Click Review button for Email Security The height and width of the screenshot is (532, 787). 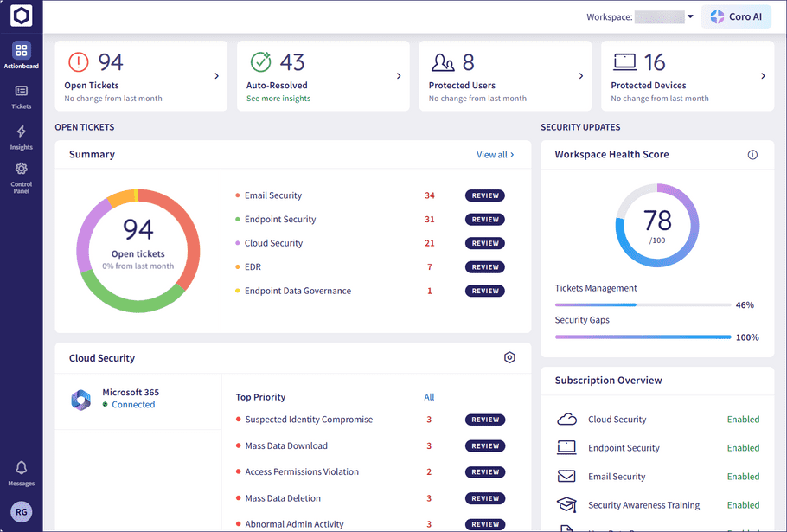click(485, 195)
